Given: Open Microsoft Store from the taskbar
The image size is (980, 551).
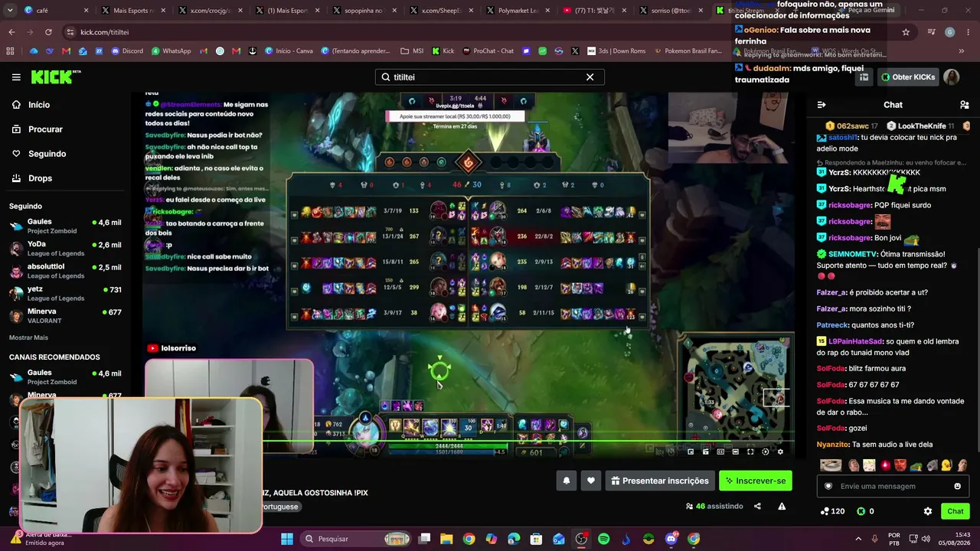Looking at the screenshot, I should click(x=536, y=539).
